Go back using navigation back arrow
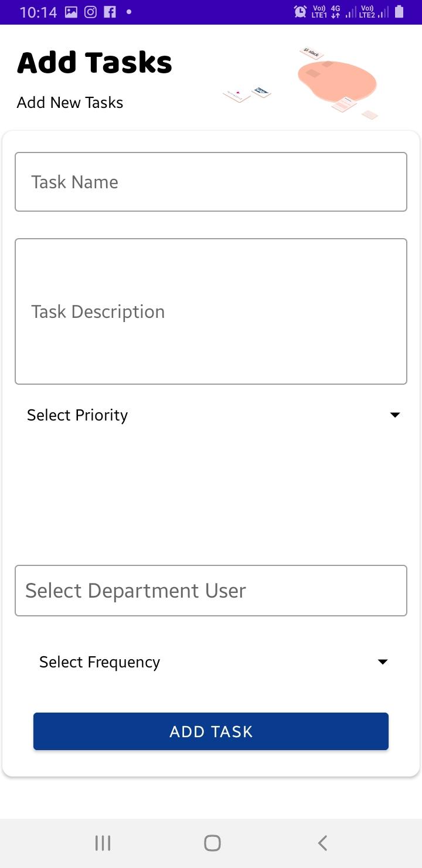Viewport: 422px width, 868px height. point(322,843)
